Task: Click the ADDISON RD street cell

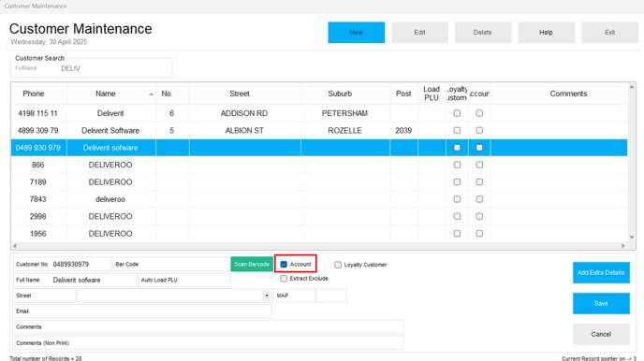Action: pos(245,113)
